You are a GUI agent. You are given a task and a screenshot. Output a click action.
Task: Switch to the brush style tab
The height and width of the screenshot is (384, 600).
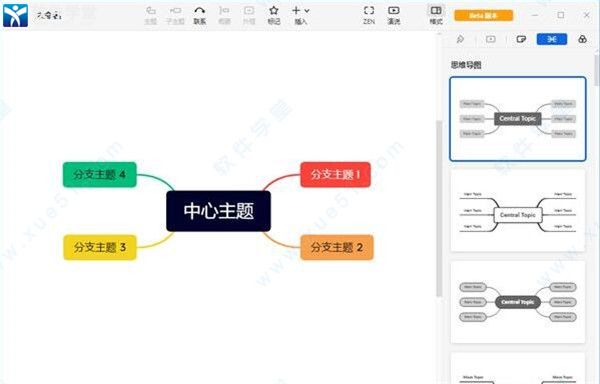(x=460, y=39)
